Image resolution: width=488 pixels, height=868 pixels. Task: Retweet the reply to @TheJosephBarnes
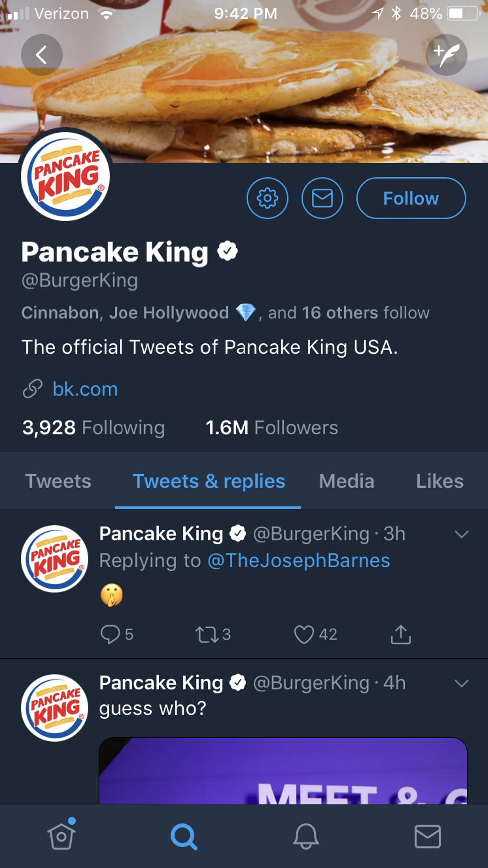click(206, 634)
